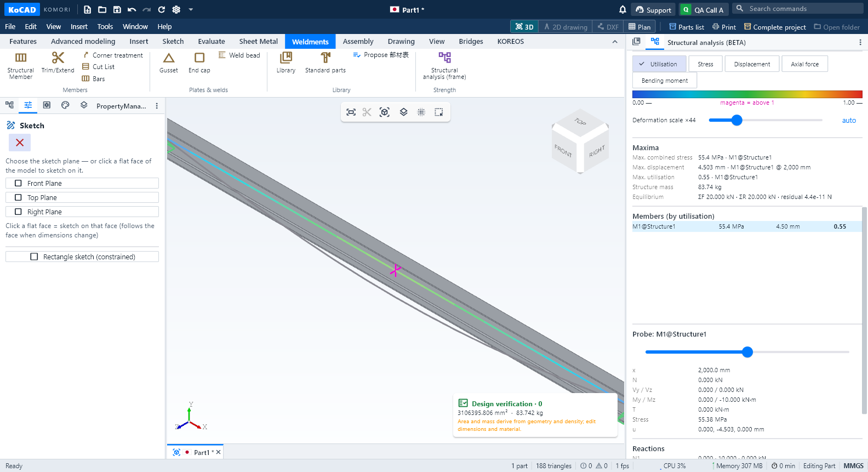Check the Right Plane option
The height and width of the screenshot is (472, 868).
click(x=82, y=212)
